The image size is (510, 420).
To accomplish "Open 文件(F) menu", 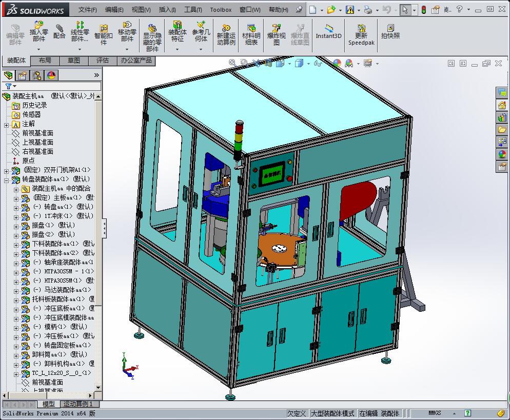I will click(x=88, y=10).
